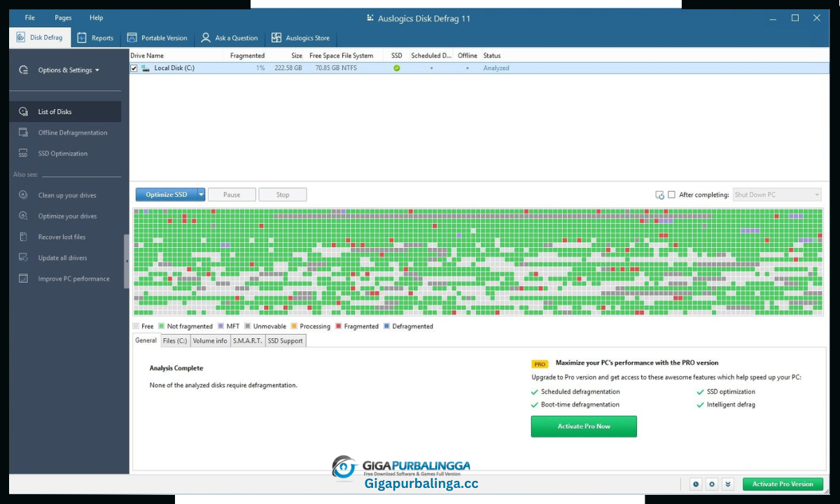Sort by the Free Space column header
Viewport: 840px width, 504px height.
coord(325,55)
